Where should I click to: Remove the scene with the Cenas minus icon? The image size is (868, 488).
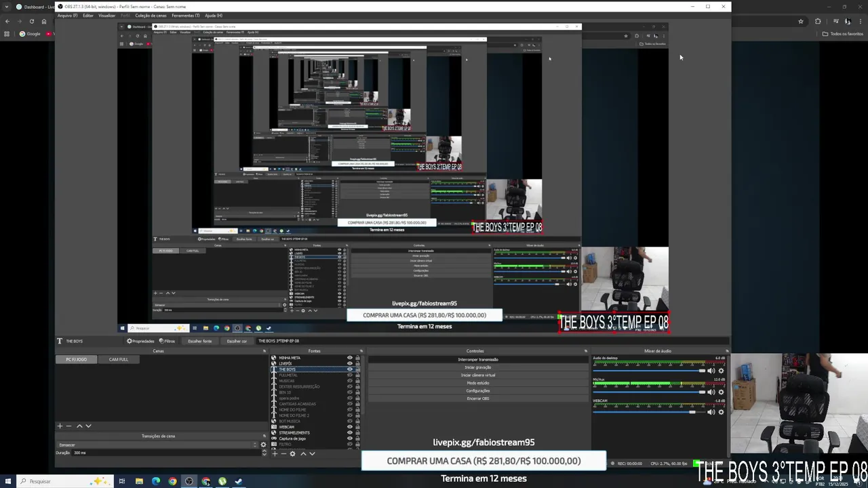point(68,426)
